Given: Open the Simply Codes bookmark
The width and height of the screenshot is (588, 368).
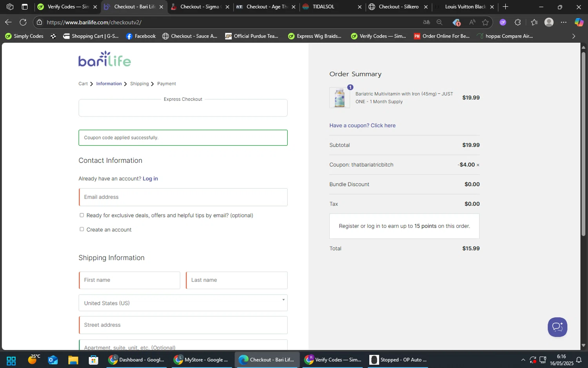Looking at the screenshot, I should 24,36.
